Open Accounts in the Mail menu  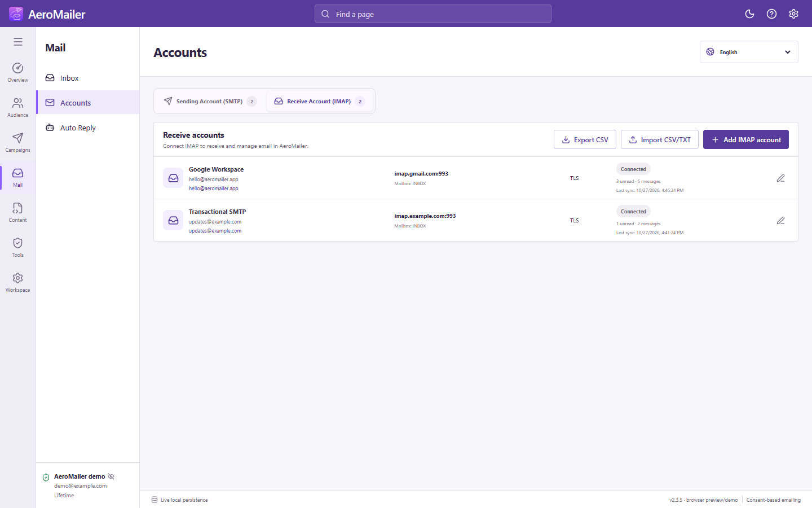[x=88, y=103]
